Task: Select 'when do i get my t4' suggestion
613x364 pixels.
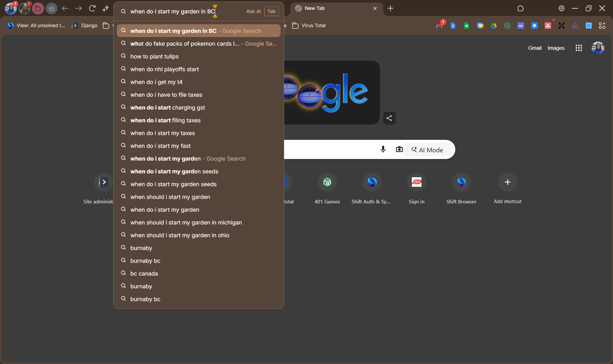Action: 199,82
